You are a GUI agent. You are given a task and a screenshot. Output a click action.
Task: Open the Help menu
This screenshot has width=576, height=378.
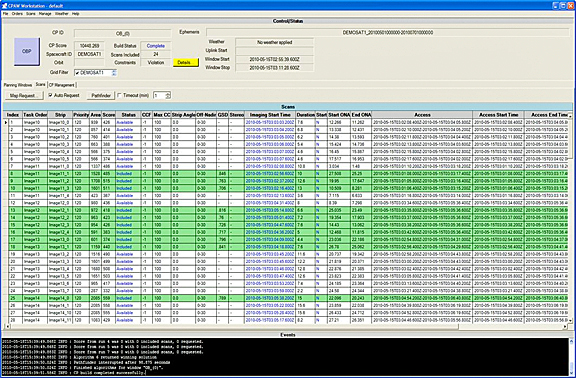click(x=75, y=14)
